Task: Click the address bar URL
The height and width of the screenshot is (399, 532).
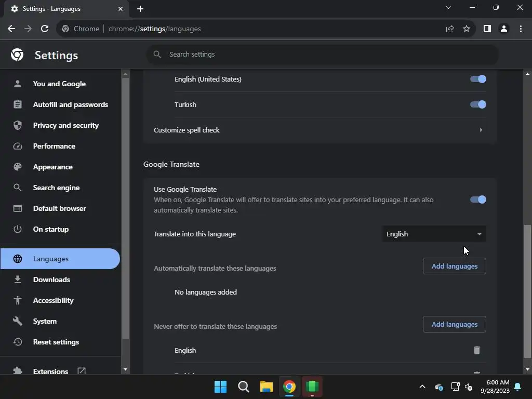Action: [155, 29]
